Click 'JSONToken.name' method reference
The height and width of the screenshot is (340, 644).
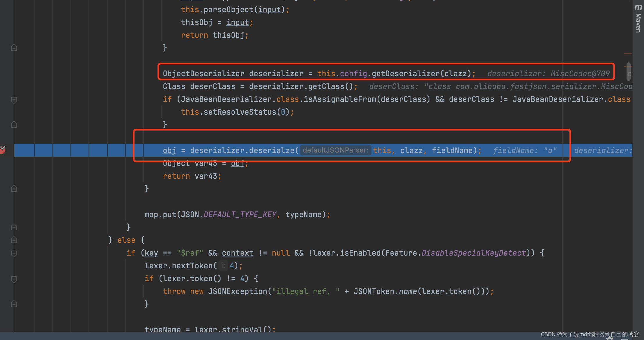tap(385, 291)
